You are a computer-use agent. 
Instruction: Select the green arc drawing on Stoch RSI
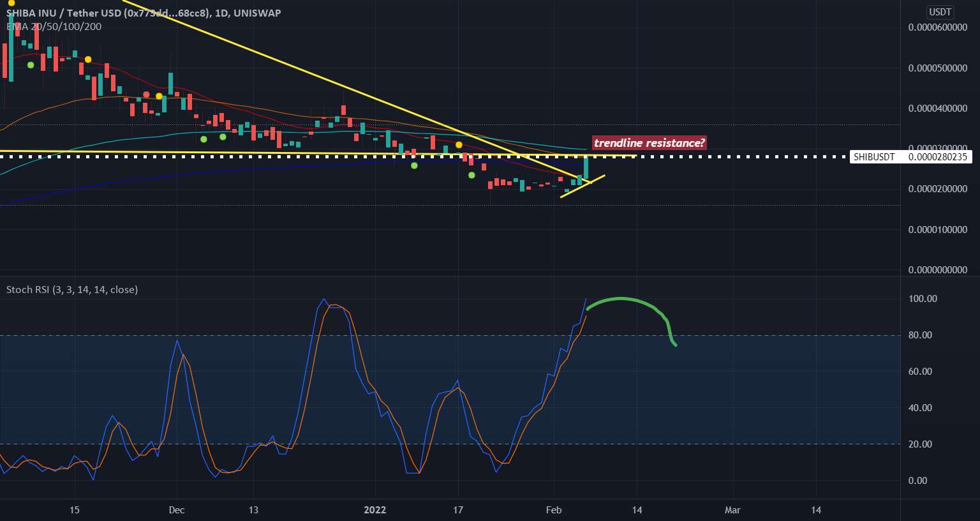click(632, 321)
